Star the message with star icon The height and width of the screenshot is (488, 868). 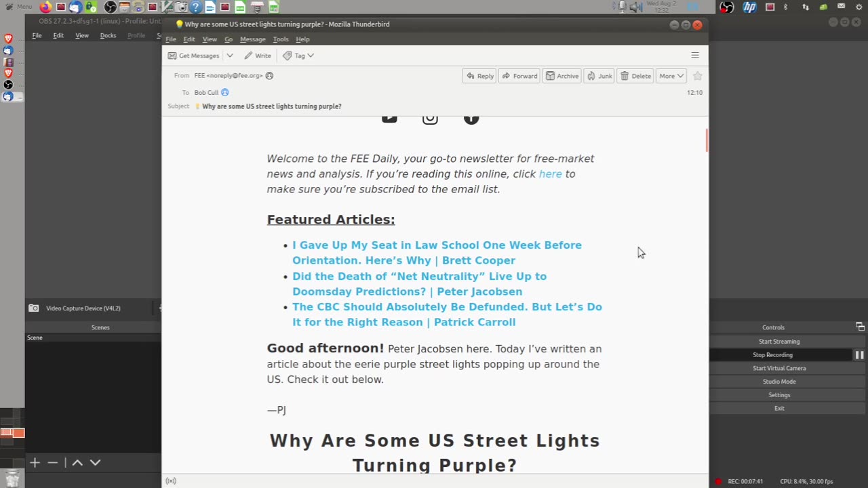coord(697,76)
